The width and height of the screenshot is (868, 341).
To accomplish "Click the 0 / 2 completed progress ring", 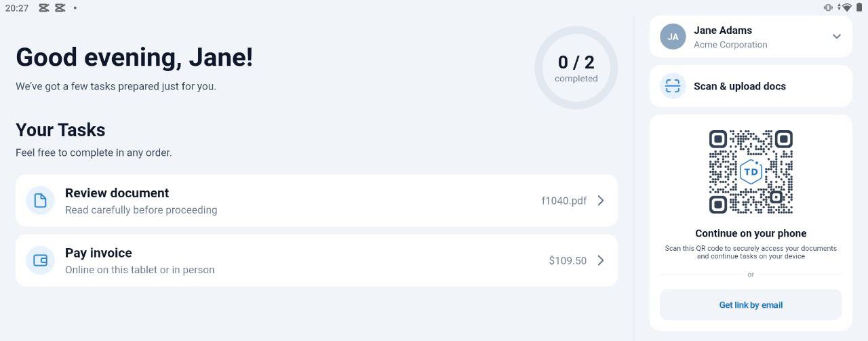I will pos(576,68).
